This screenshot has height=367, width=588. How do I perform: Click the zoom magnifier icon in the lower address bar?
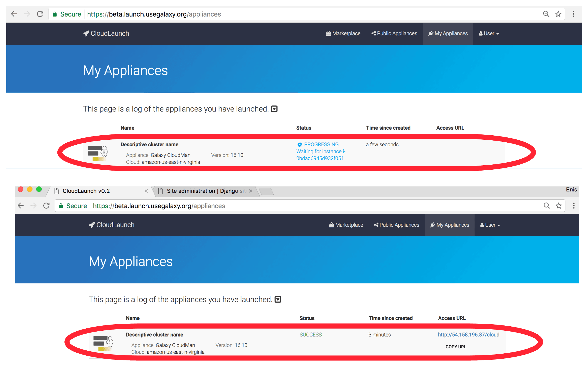[x=546, y=206]
